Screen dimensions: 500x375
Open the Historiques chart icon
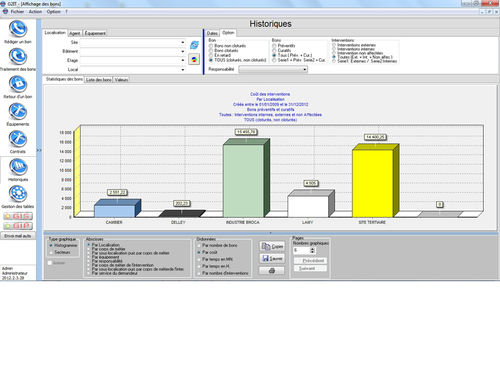coord(18,167)
